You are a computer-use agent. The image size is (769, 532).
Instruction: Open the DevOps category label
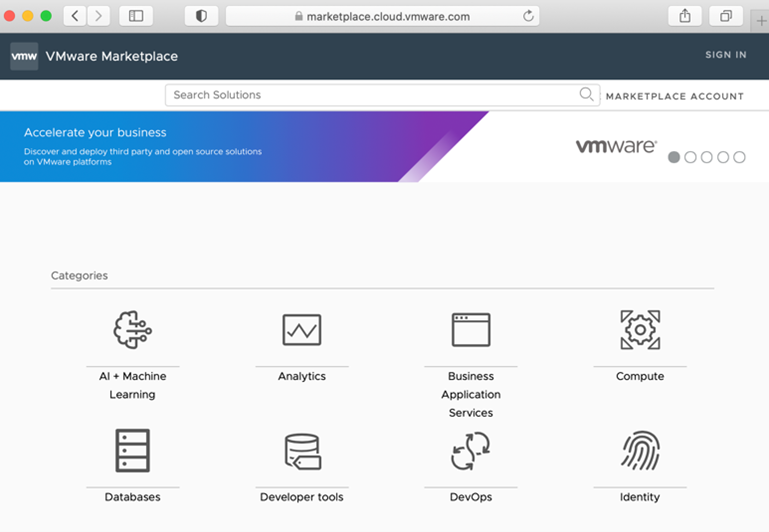click(471, 497)
